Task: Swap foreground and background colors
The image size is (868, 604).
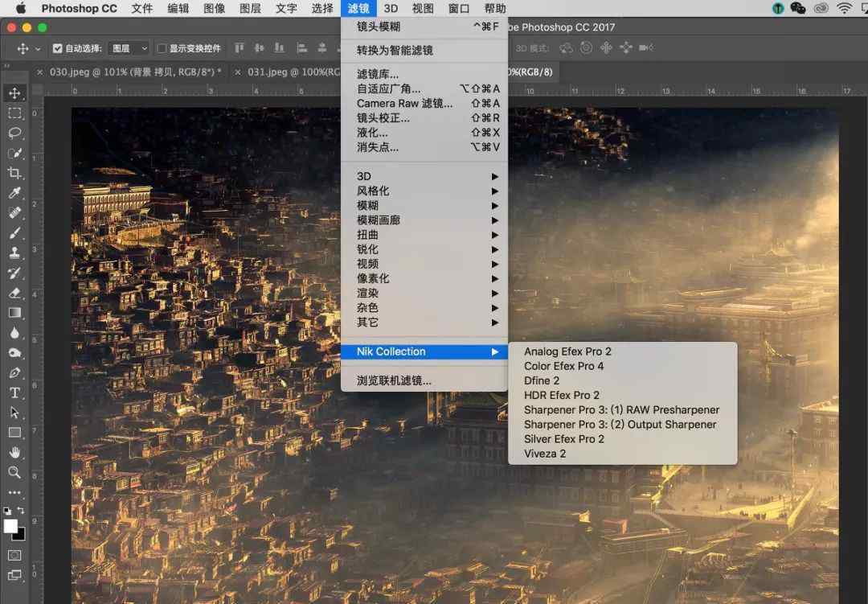Action: [21, 511]
